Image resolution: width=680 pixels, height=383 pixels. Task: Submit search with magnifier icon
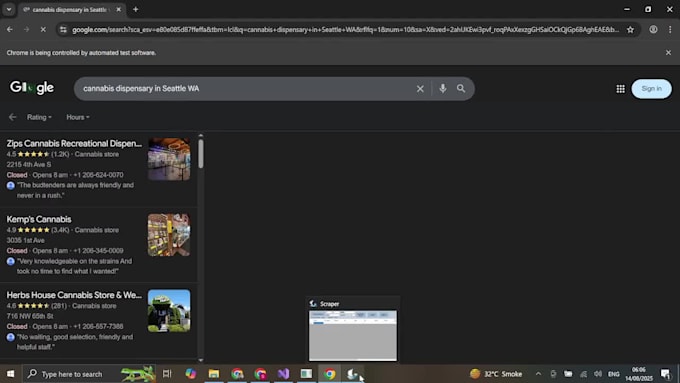point(461,88)
